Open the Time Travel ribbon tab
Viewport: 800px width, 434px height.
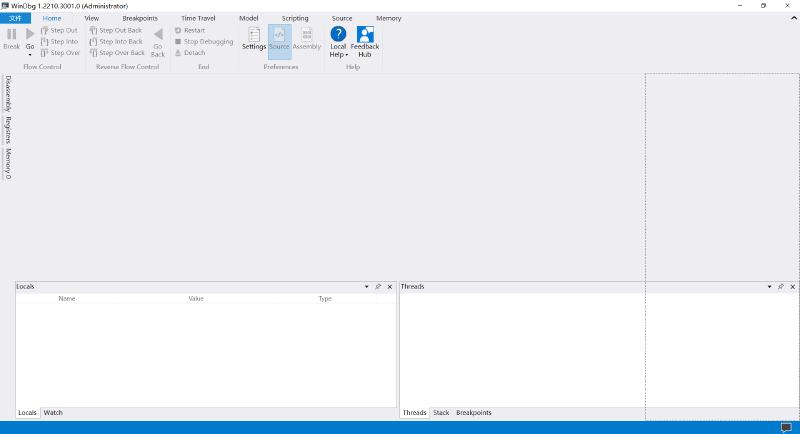(198, 18)
